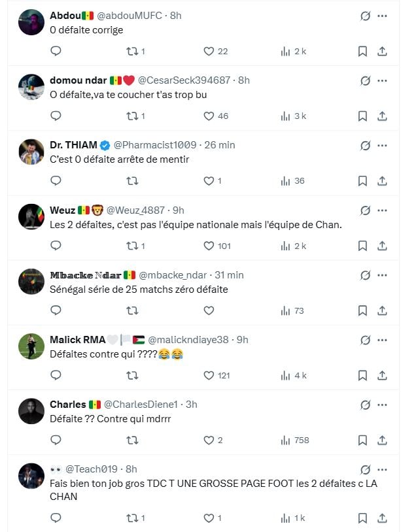Click Malick RMA's profile picture
The width and height of the screenshot is (401, 532).
coord(31,346)
